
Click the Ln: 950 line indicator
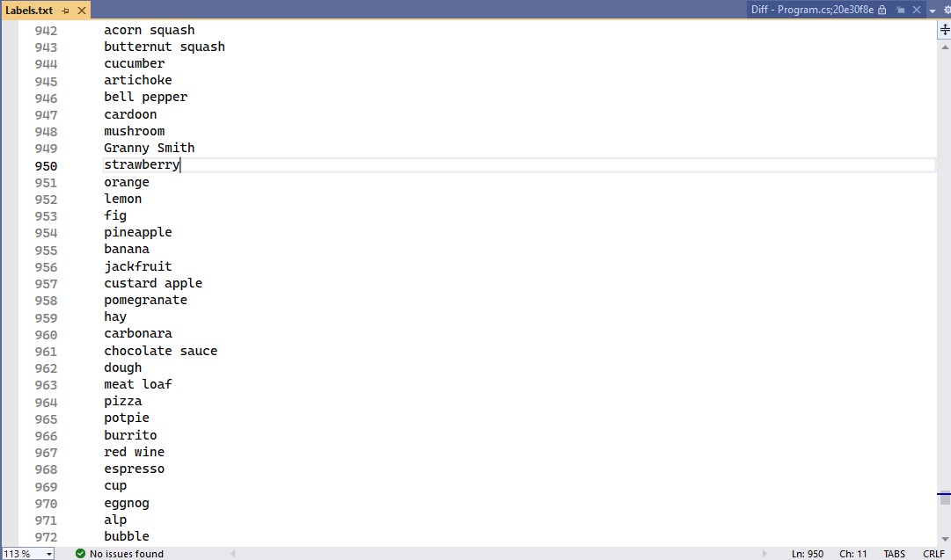pyautogui.click(x=808, y=554)
